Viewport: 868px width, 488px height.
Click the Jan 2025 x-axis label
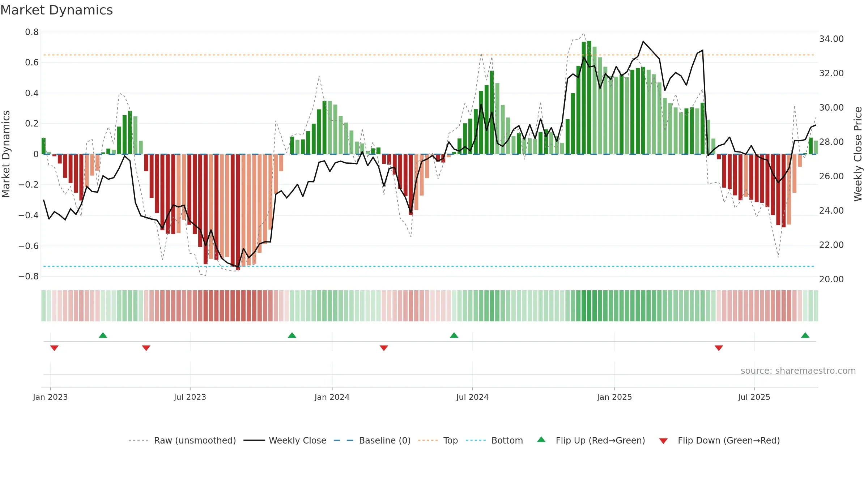click(x=614, y=397)
